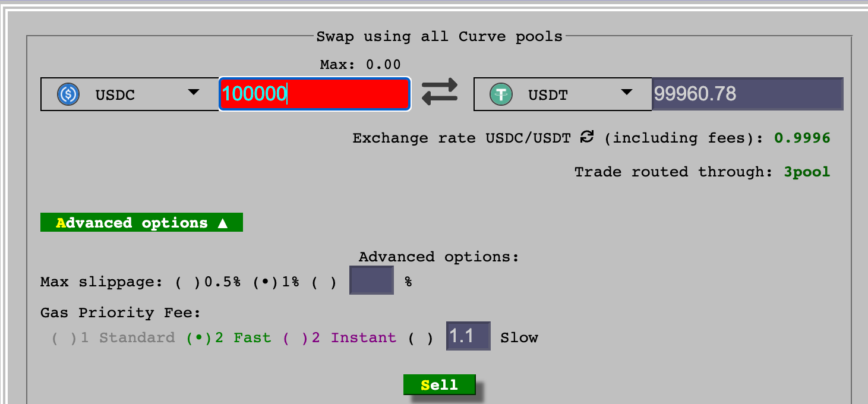Focus the USDC amount field showing 100000
The width and height of the screenshot is (868, 404).
click(314, 94)
